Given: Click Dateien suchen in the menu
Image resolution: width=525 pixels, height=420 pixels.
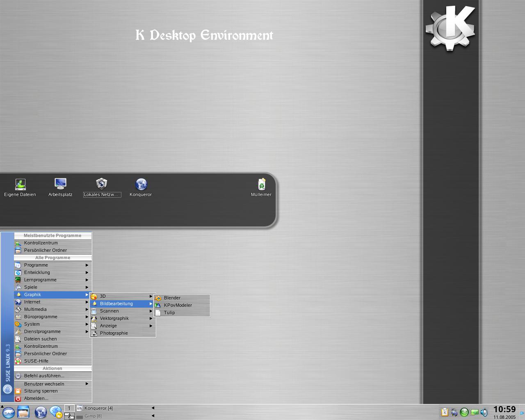Looking at the screenshot, I should click(52, 339).
